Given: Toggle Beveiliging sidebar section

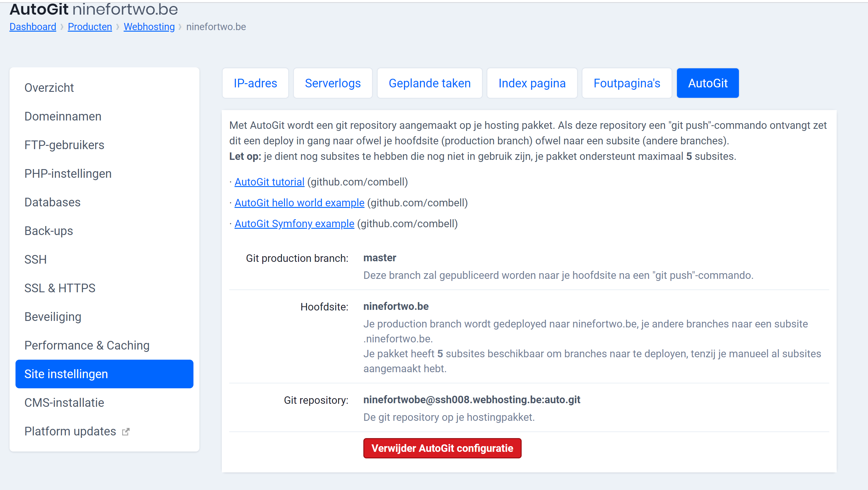Looking at the screenshot, I should pos(53,316).
